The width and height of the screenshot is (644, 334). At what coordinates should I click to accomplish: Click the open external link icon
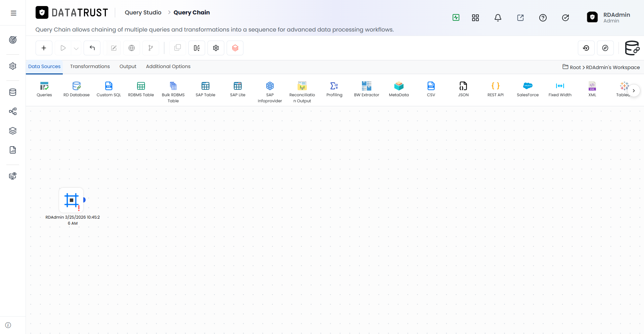click(x=520, y=18)
